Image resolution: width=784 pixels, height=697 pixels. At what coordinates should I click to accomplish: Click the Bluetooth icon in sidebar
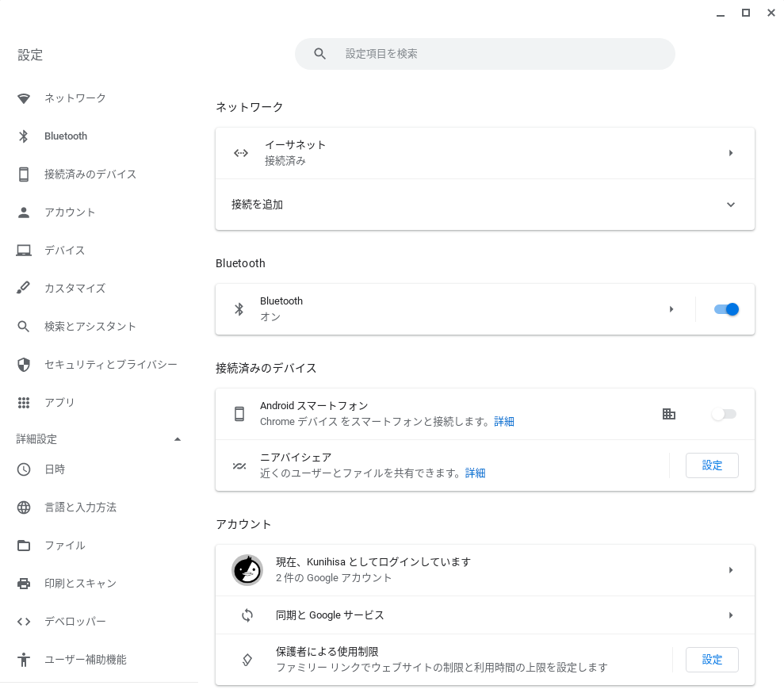pos(24,136)
